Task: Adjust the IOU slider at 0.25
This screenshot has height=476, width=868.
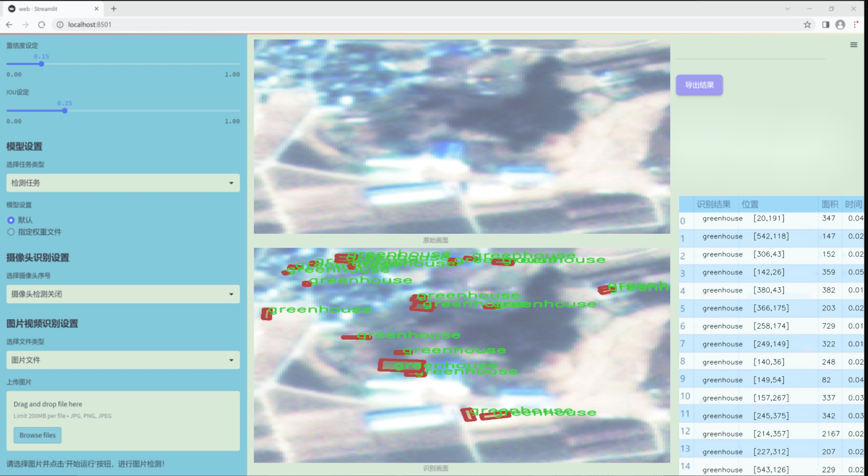Action: pyautogui.click(x=65, y=110)
